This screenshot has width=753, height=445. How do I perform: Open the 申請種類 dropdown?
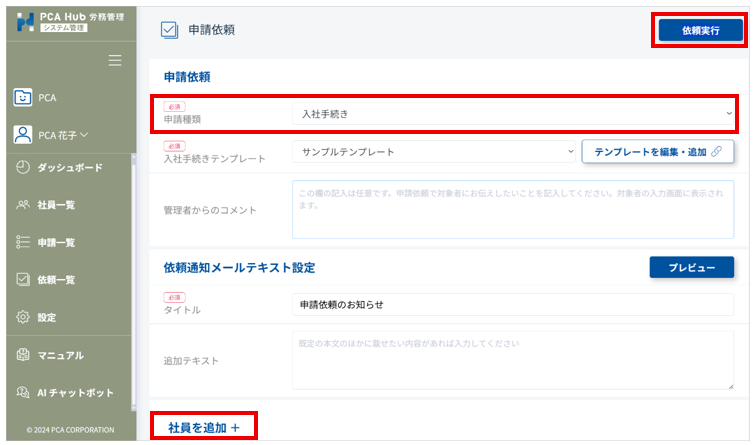click(515, 114)
